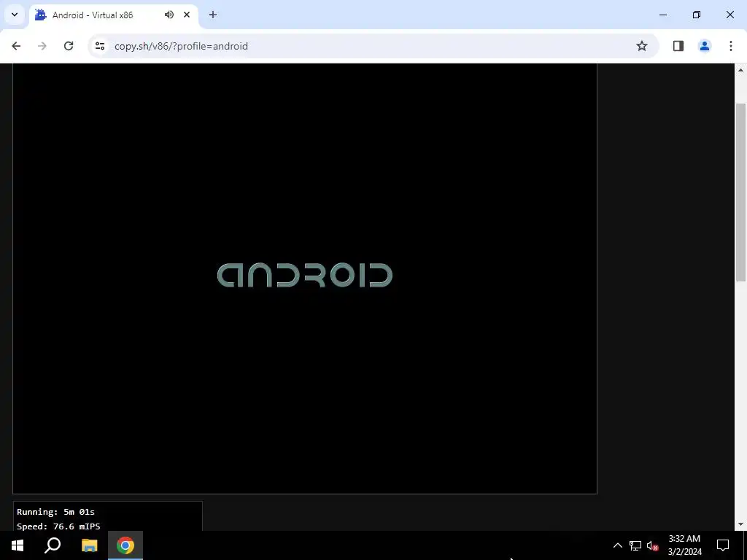The image size is (747, 560).
Task: Click the scrollbar down arrow
Action: [741, 525]
